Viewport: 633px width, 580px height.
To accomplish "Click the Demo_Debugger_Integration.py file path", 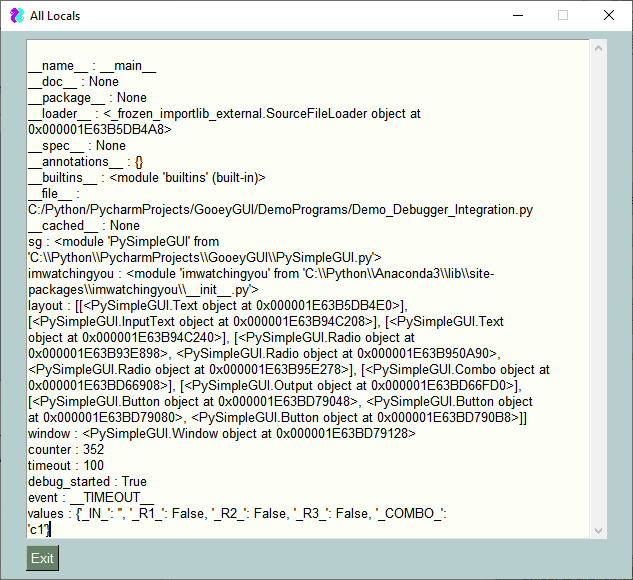I will point(281,210).
